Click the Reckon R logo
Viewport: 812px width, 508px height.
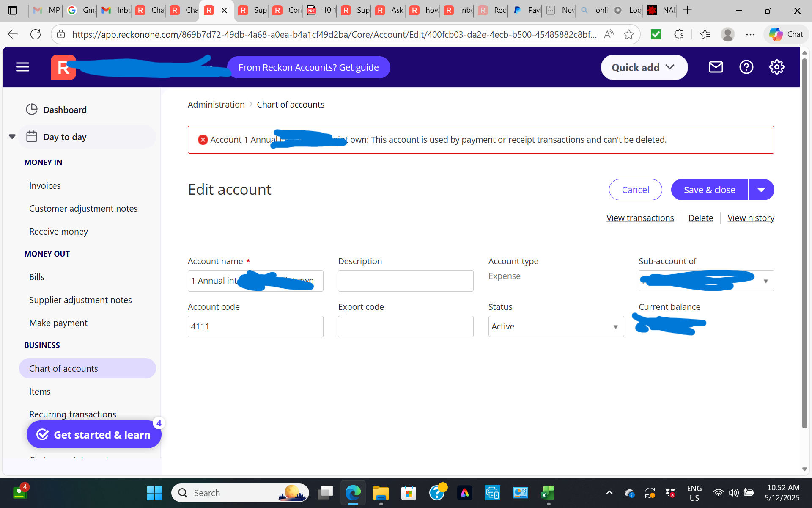coord(63,67)
